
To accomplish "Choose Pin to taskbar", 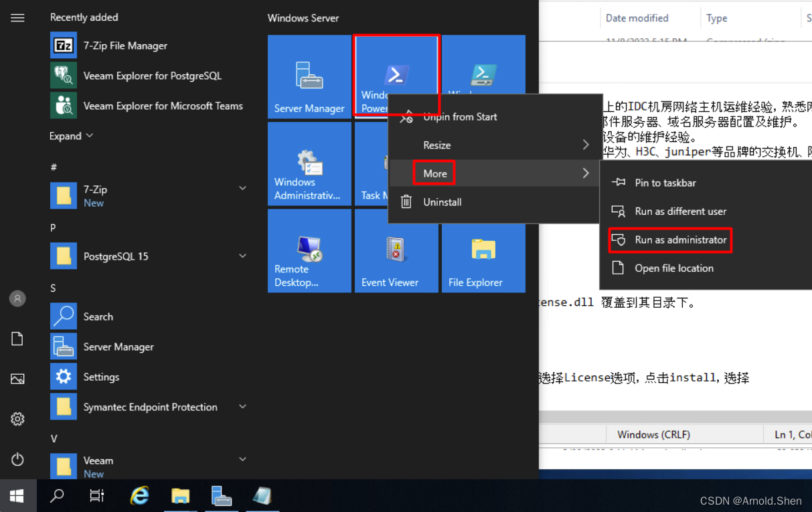I will 706,183.
